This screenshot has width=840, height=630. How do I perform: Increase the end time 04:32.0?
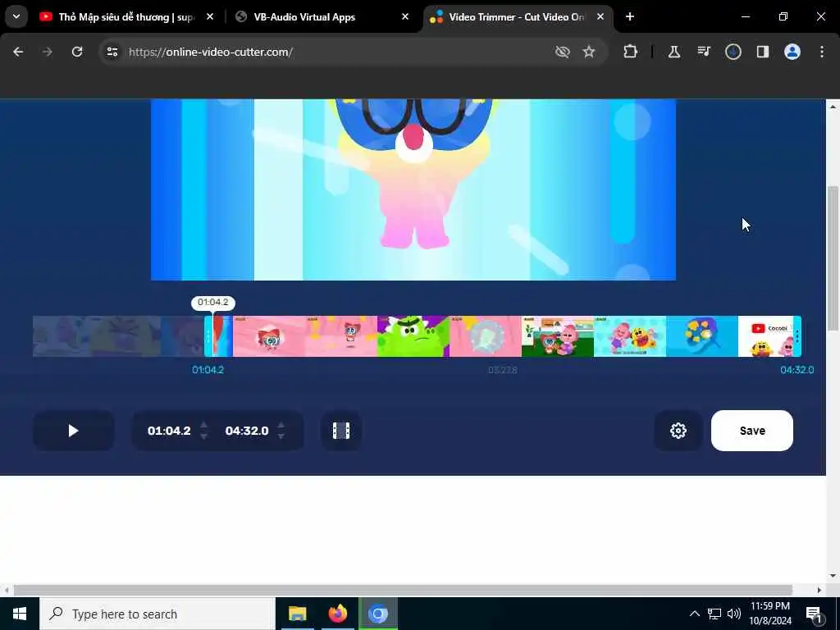(x=281, y=426)
